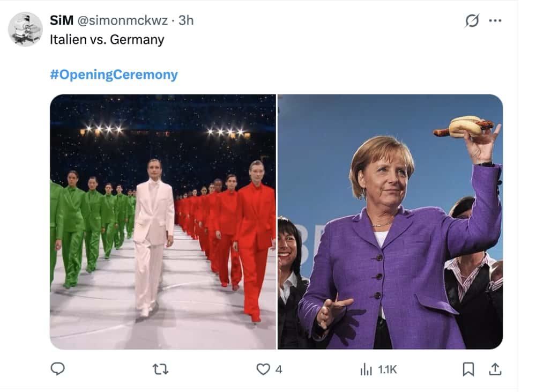Click the like count showing 4
This screenshot has width=536, height=392.
pos(278,369)
